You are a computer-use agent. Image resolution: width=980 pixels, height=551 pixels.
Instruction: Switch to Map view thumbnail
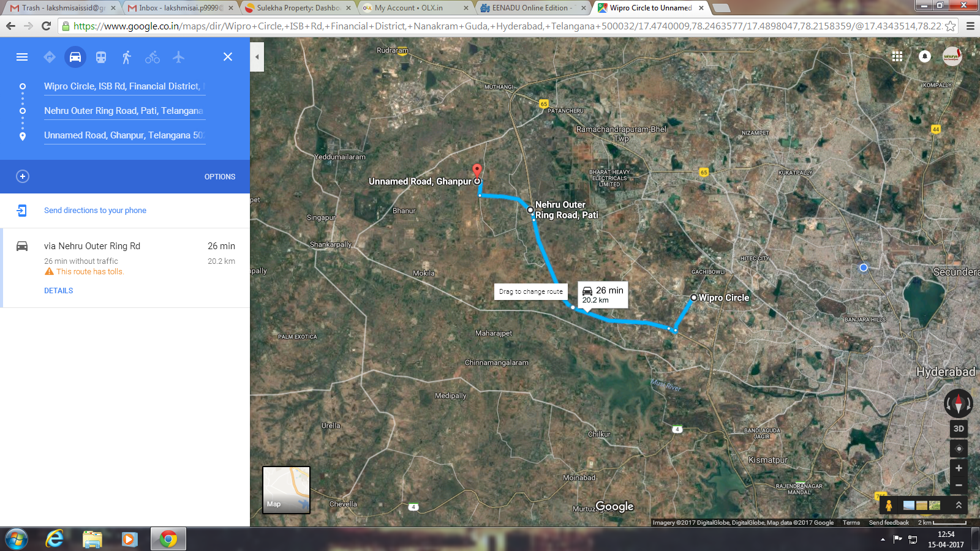(x=286, y=490)
